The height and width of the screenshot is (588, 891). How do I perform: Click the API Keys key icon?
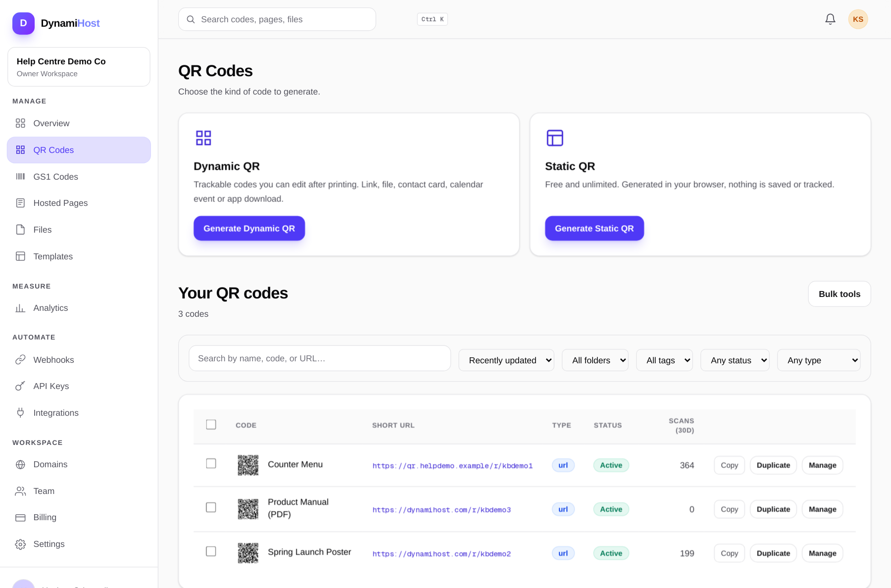coord(20,386)
